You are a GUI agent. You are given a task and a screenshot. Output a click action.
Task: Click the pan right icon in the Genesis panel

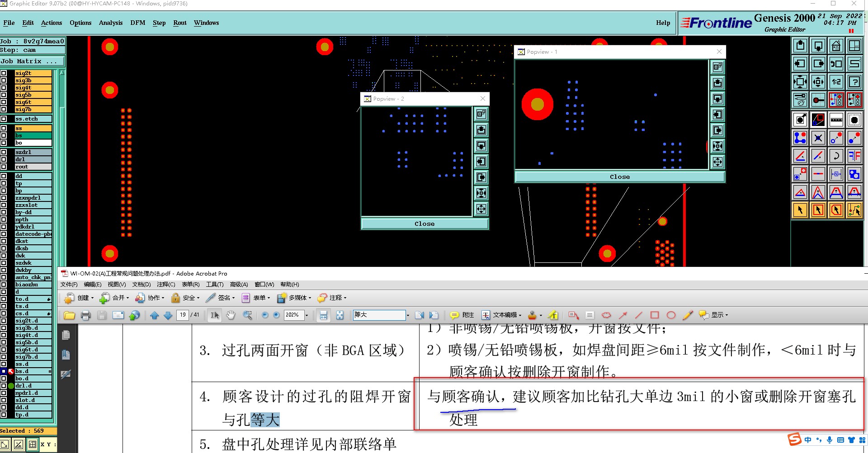point(818,64)
